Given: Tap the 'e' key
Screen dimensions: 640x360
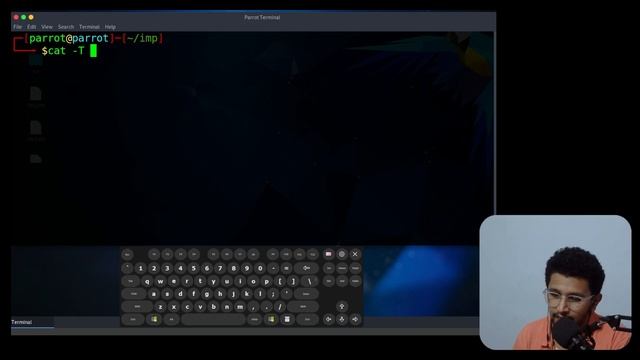Looking at the screenshot, I should click(x=174, y=281).
